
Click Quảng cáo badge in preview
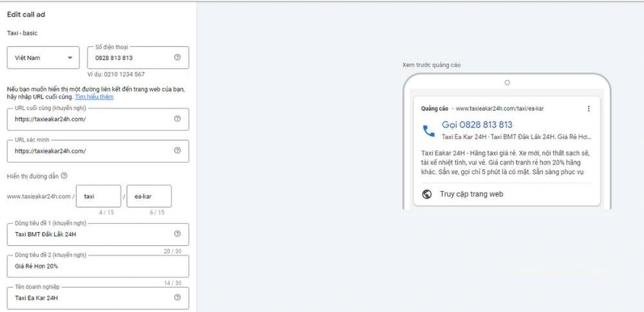(435, 108)
